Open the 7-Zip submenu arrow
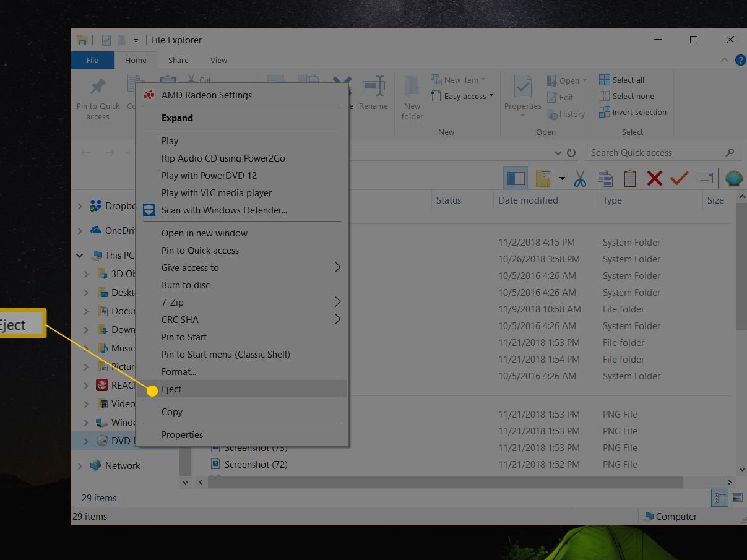The height and width of the screenshot is (560, 747). 338,302
